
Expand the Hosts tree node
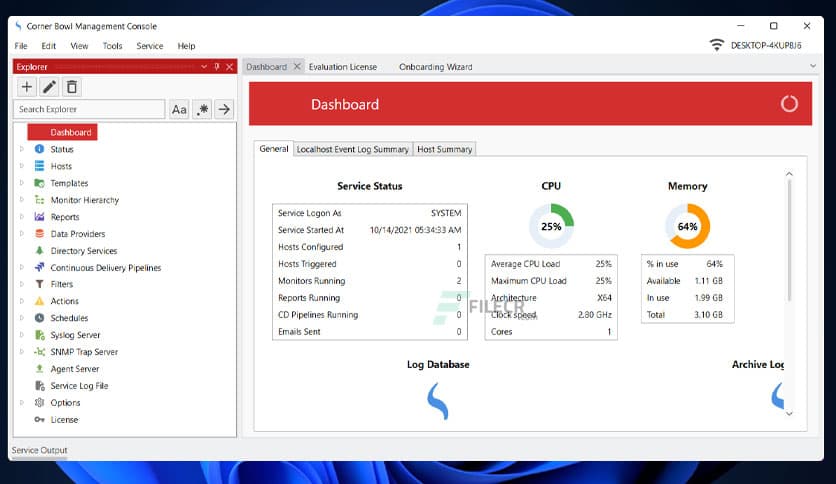coord(22,166)
